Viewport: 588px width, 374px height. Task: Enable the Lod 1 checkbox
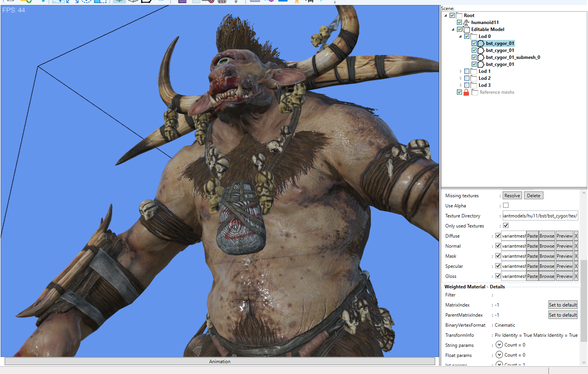coord(467,71)
